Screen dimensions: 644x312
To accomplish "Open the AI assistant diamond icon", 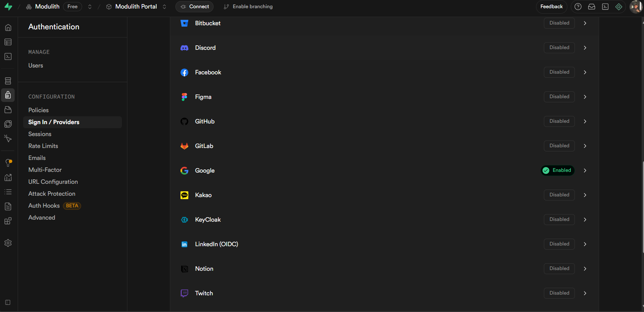I will [619, 7].
